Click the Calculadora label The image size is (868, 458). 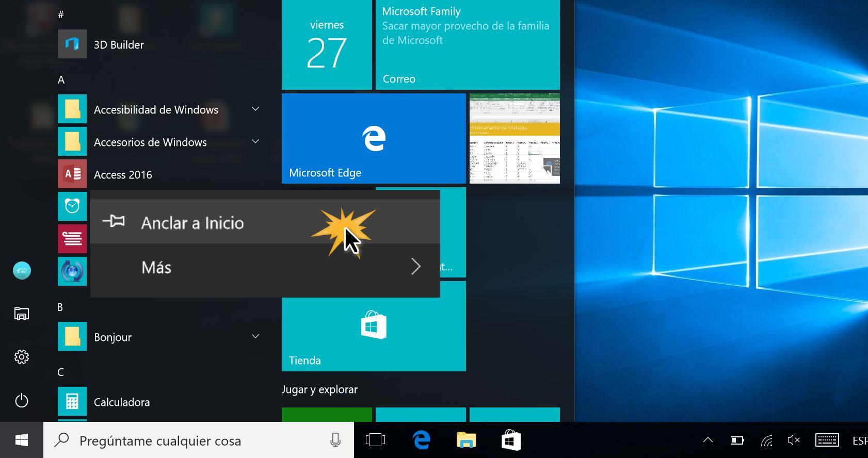click(x=122, y=402)
